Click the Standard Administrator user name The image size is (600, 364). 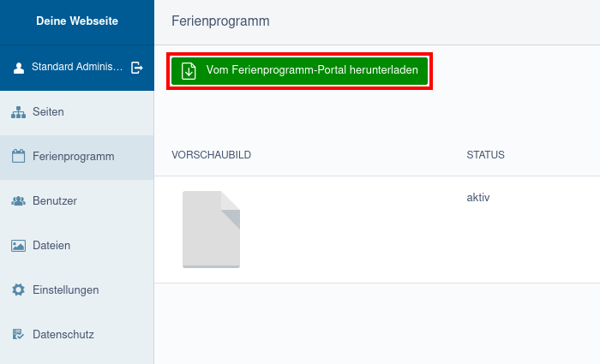pyautogui.click(x=77, y=67)
